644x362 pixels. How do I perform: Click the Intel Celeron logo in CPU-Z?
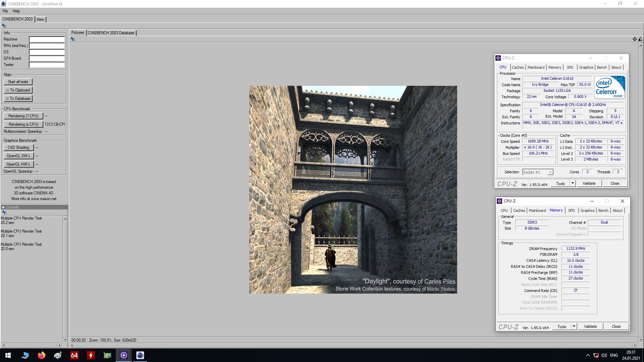pyautogui.click(x=609, y=87)
